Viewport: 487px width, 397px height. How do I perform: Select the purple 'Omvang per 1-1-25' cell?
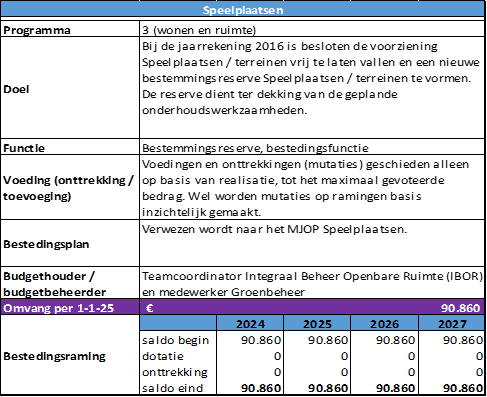coord(70,307)
